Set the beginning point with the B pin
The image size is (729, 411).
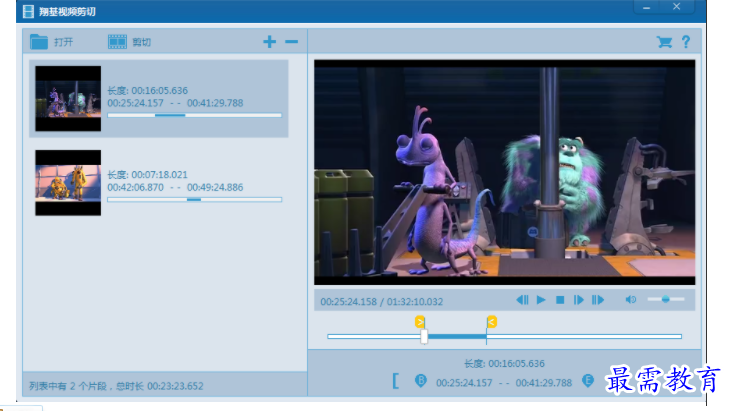pos(421,381)
